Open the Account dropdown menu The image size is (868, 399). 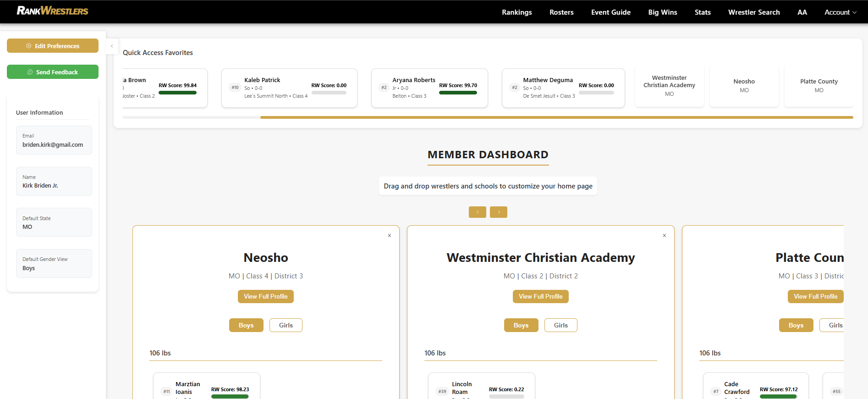tap(840, 12)
